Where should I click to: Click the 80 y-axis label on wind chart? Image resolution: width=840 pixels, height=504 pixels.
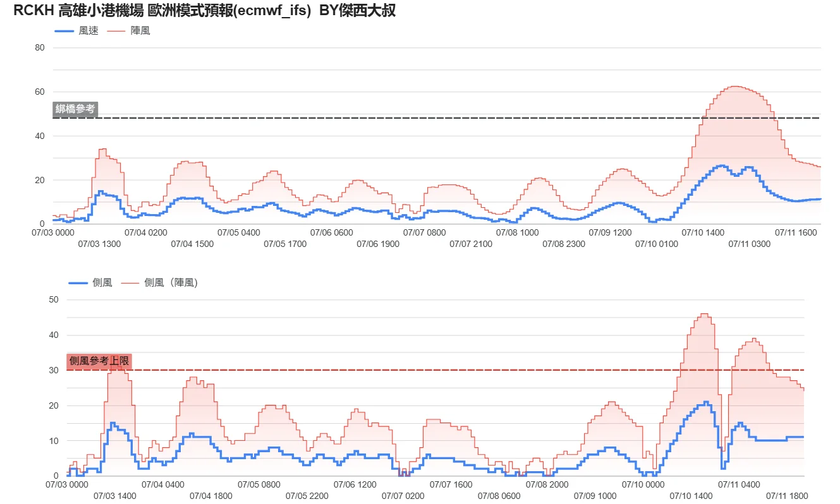40,47
